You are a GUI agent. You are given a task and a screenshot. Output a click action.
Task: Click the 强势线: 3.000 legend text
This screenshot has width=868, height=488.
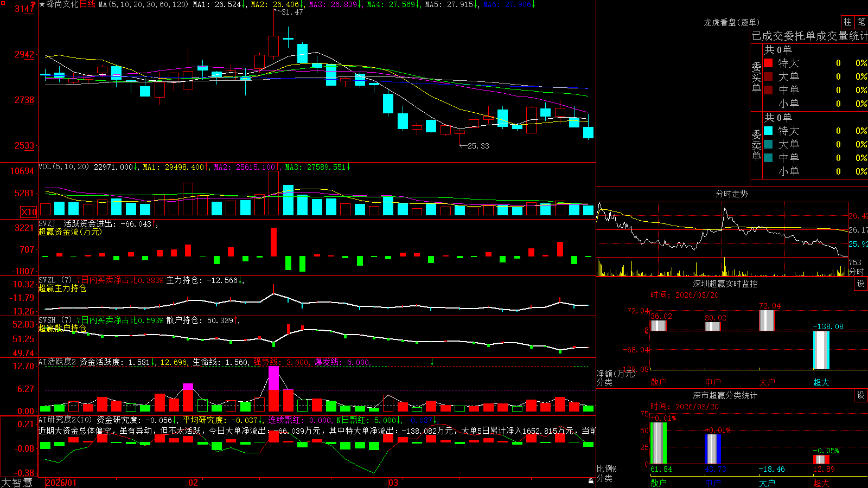(282, 362)
